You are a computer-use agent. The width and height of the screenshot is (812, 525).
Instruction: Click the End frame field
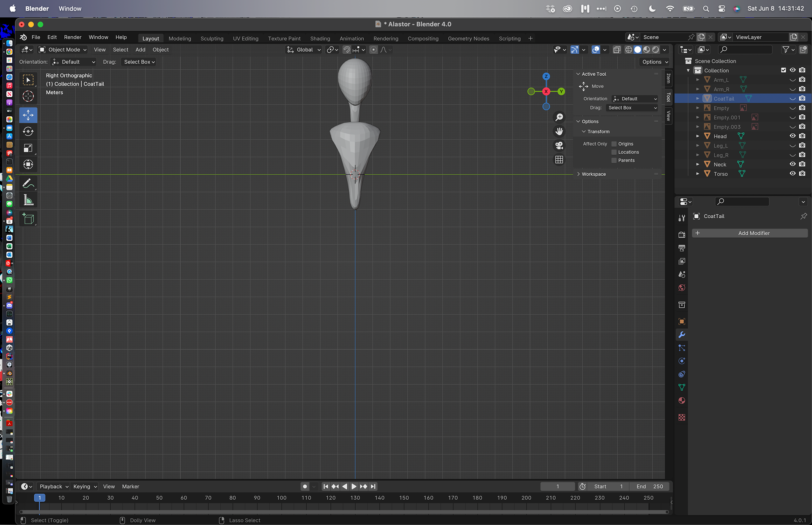pos(650,487)
